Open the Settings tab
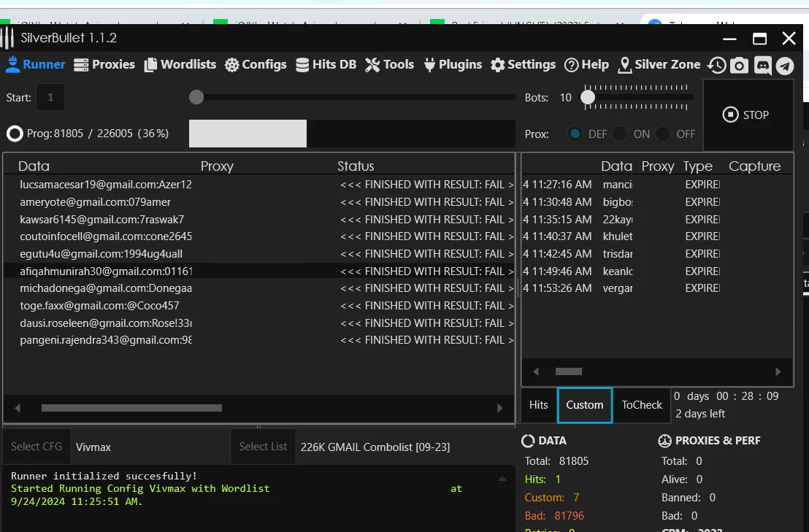The width and height of the screenshot is (809, 532). tap(524, 64)
